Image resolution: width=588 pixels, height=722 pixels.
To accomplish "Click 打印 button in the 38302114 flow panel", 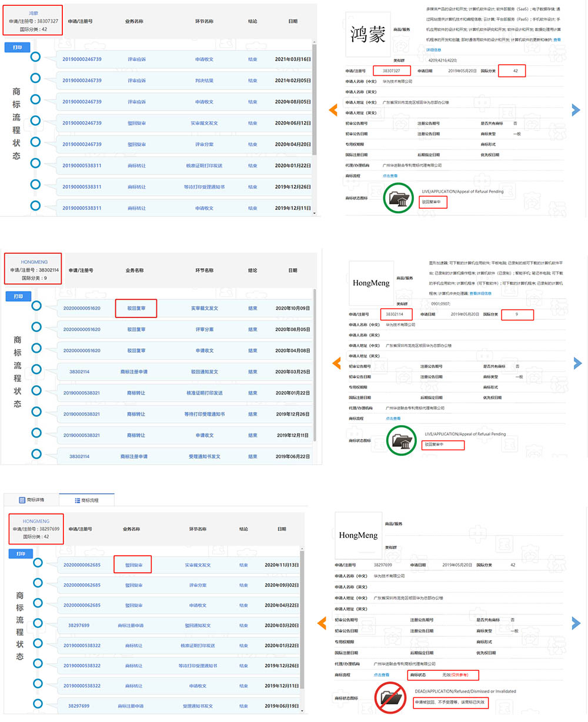I will (x=18, y=296).
